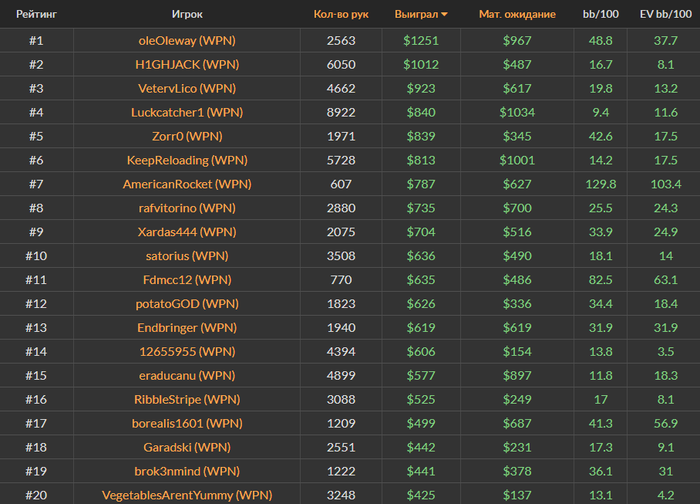Open Luckcatcher1 (WPN) player link
Viewport: 700px width, 504px height.
(187, 112)
